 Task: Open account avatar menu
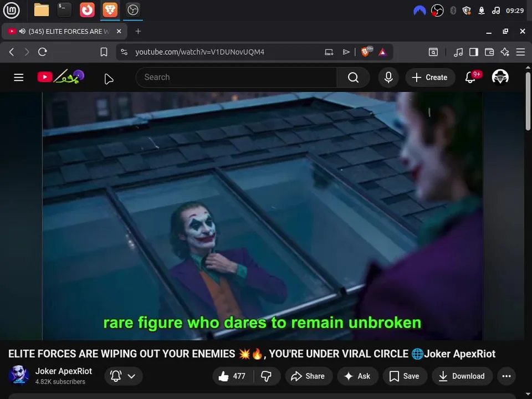click(500, 77)
